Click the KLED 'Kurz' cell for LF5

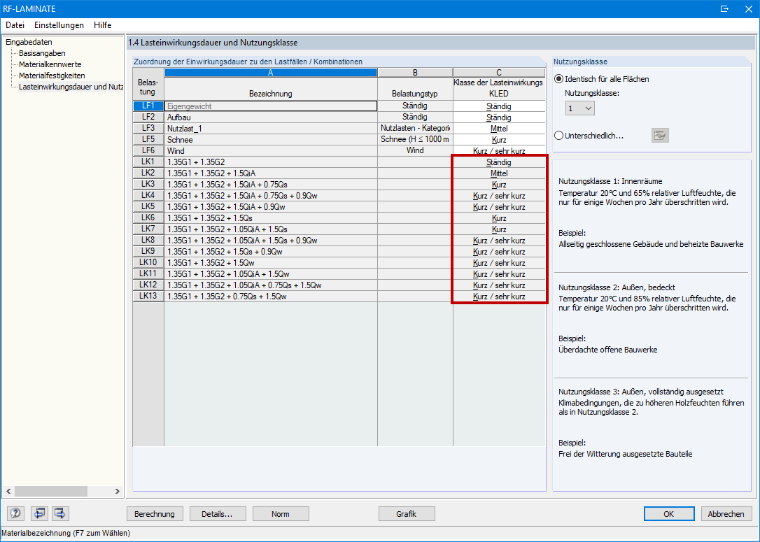[x=499, y=140]
